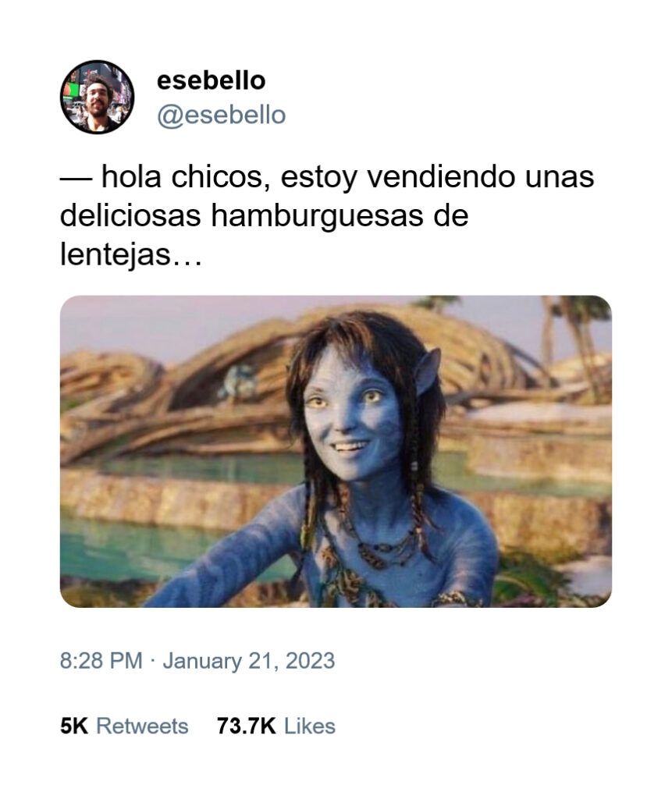Click "hola chicos" in the tweet text

click(x=182, y=177)
